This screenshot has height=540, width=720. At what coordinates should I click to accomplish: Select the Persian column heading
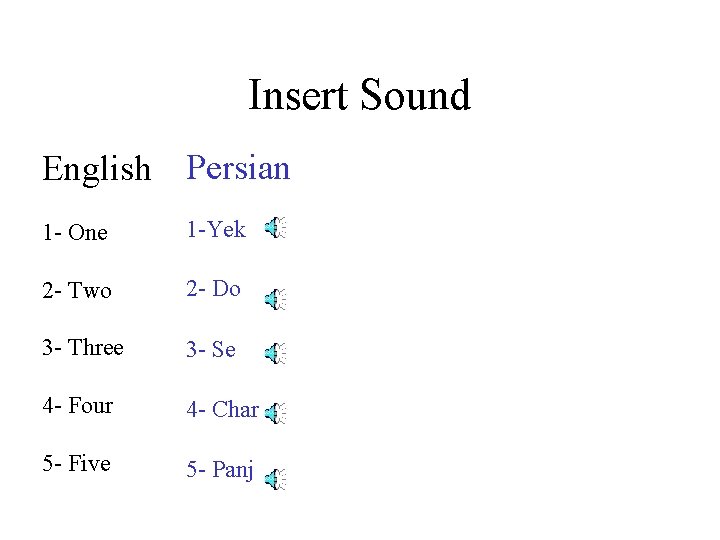238,167
